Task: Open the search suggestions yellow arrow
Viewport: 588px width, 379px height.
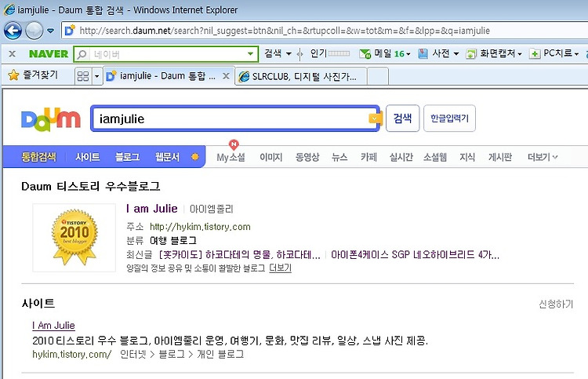Action: coord(374,118)
